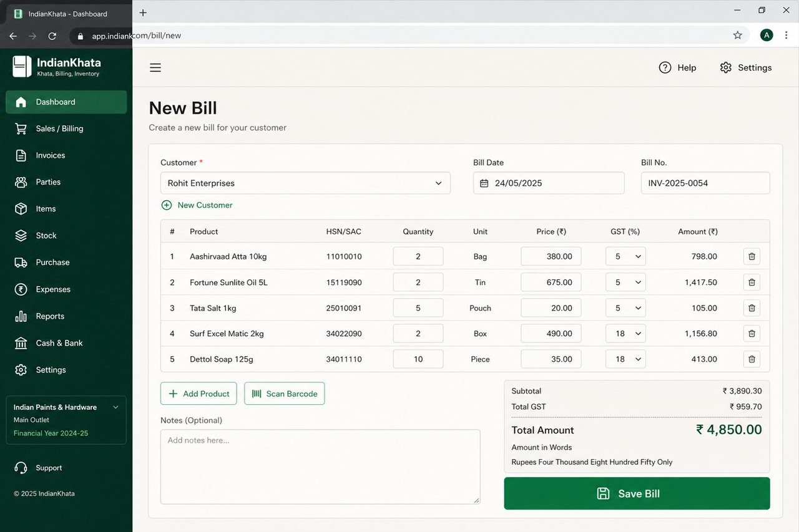
Task: Open the Invoices section
Action: tap(66, 155)
